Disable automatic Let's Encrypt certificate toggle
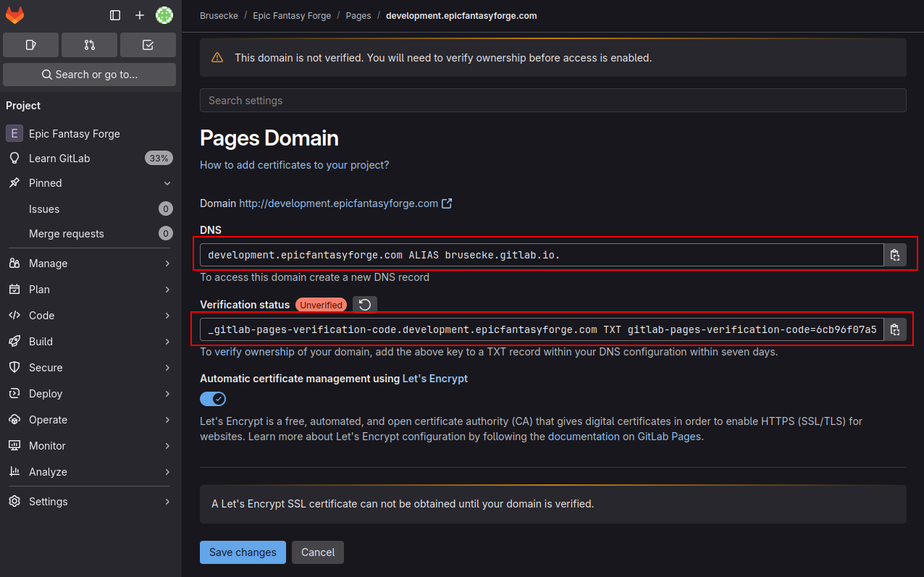Viewport: 924px width, 577px height. tap(213, 399)
